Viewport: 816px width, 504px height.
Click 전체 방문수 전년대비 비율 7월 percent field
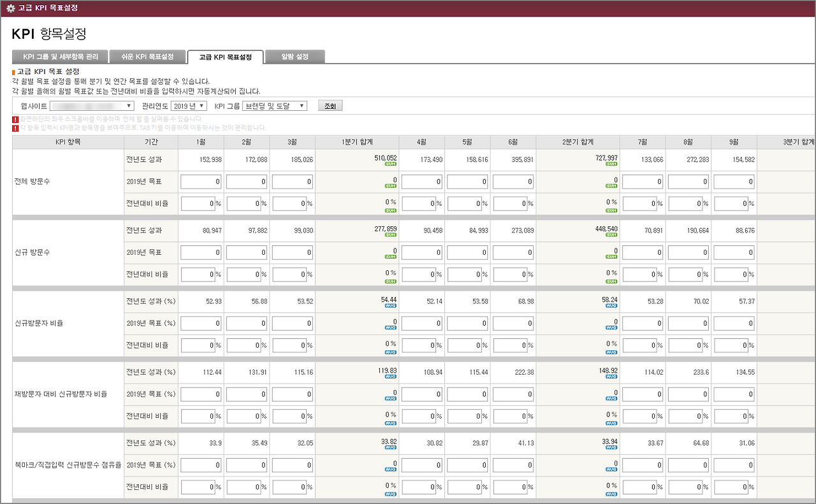pos(639,204)
